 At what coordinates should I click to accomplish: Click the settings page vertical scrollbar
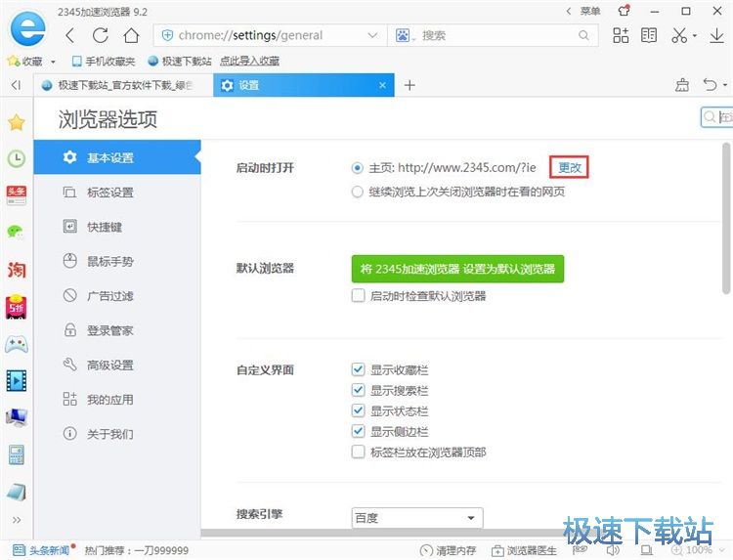[x=726, y=219]
